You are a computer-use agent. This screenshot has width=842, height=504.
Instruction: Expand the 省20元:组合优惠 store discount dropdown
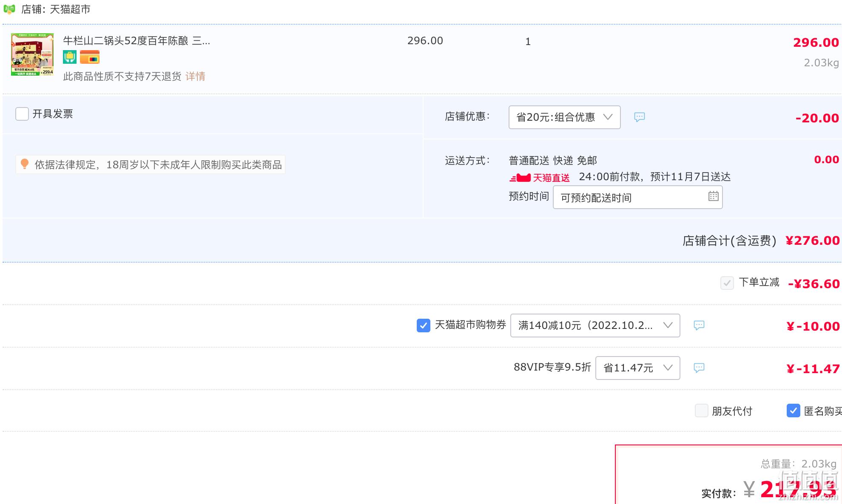click(x=564, y=117)
